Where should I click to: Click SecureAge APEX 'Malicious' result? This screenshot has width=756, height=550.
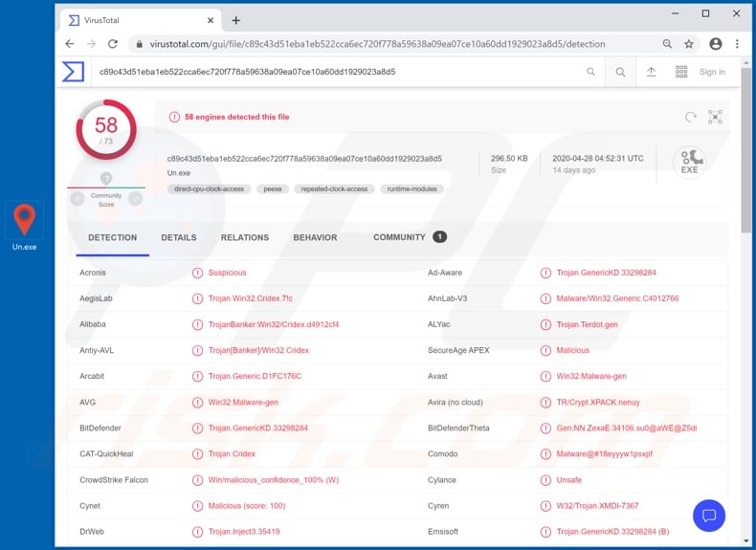coord(573,350)
